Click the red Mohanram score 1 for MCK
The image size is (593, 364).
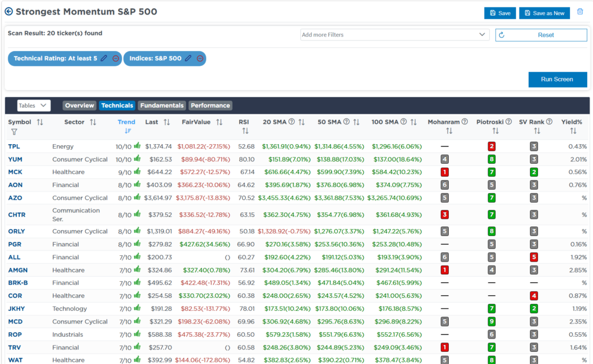(x=445, y=172)
